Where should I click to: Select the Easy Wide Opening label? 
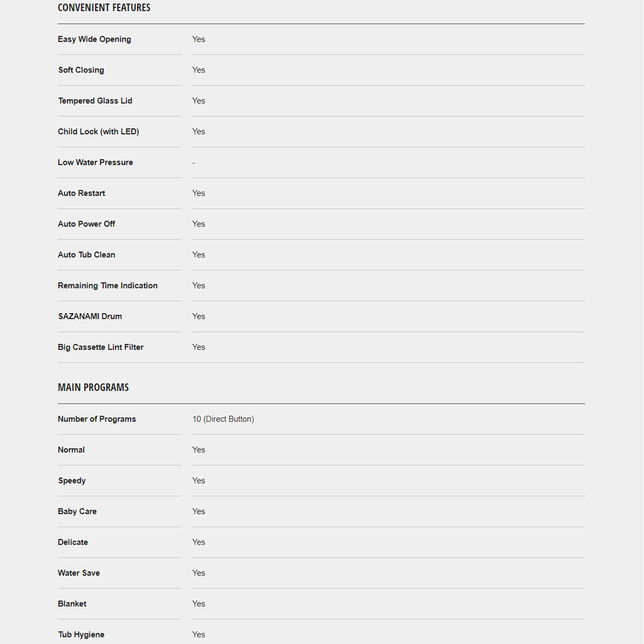pos(94,39)
